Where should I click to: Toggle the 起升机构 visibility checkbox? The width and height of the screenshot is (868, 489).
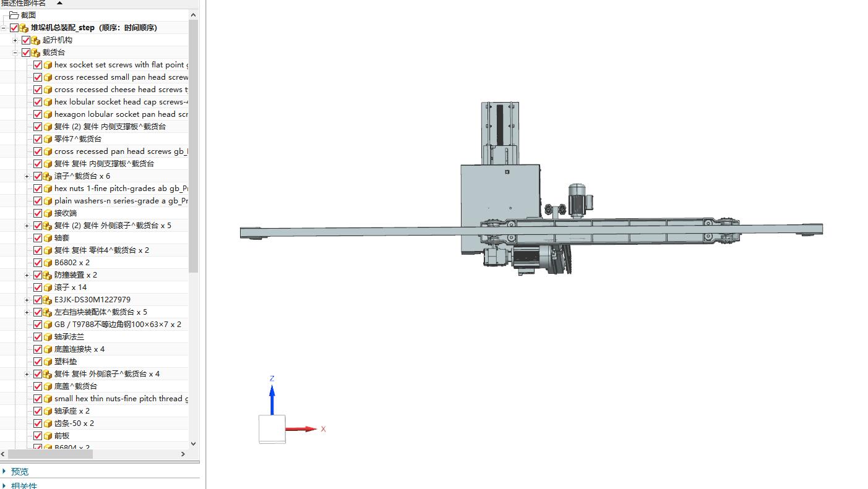(x=26, y=40)
